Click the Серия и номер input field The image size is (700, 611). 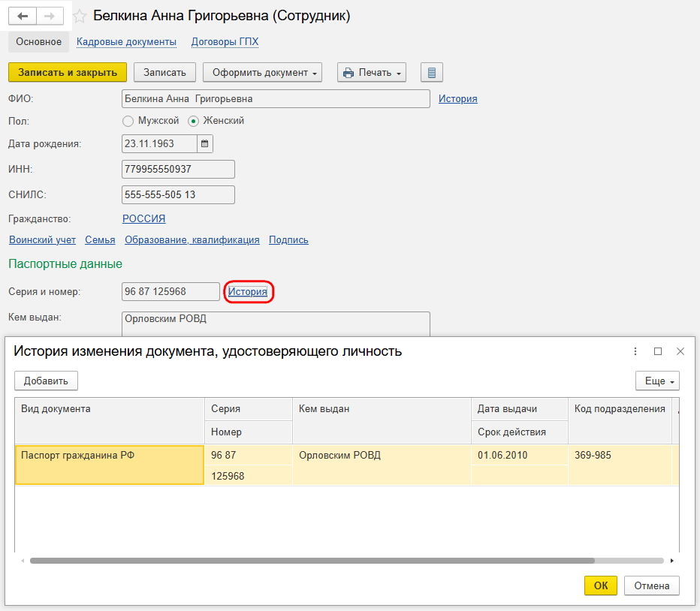pyautogui.click(x=170, y=292)
